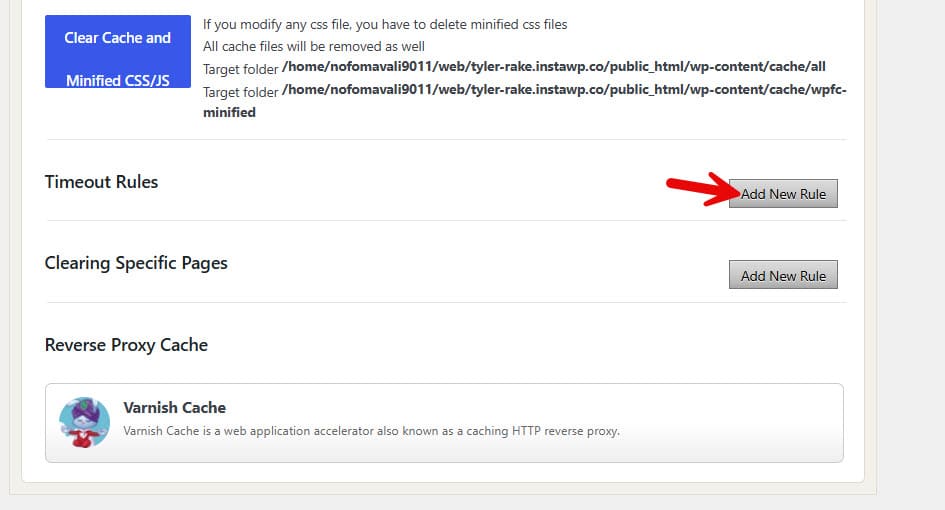Add new rule for Timeout Rules
945x510 pixels.
click(783, 194)
